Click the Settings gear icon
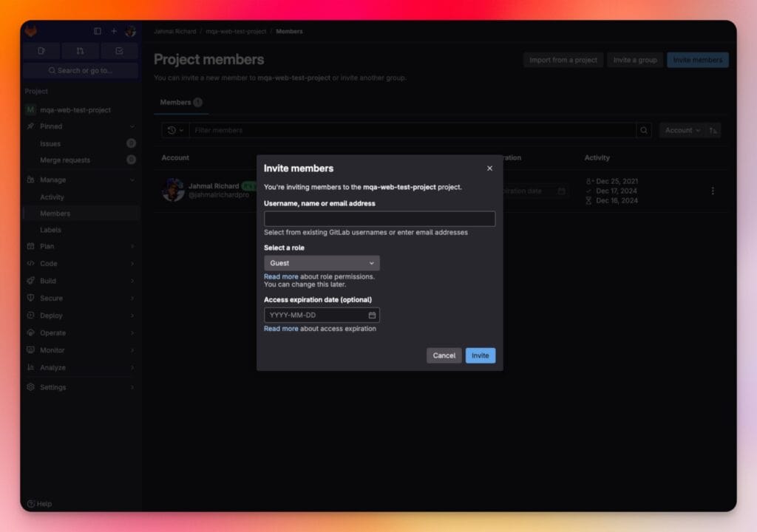The height and width of the screenshot is (532, 757). coord(31,387)
